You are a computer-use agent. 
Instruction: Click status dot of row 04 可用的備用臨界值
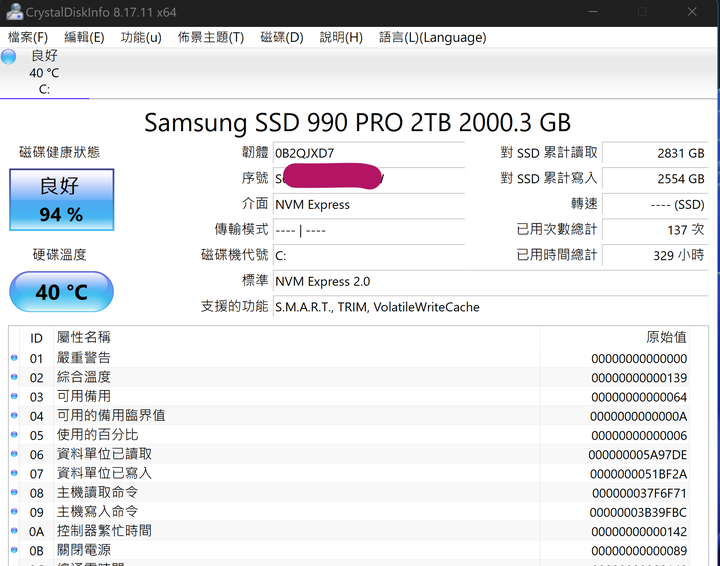(14, 415)
